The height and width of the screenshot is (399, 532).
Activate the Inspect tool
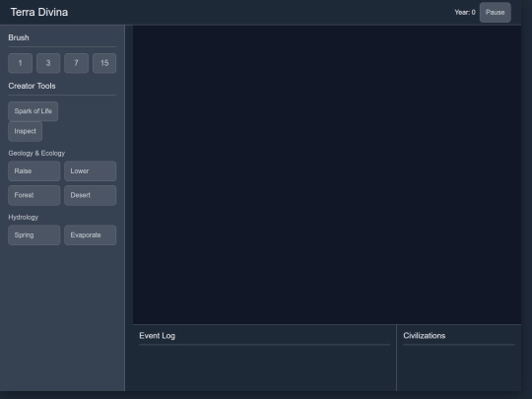[x=25, y=131]
